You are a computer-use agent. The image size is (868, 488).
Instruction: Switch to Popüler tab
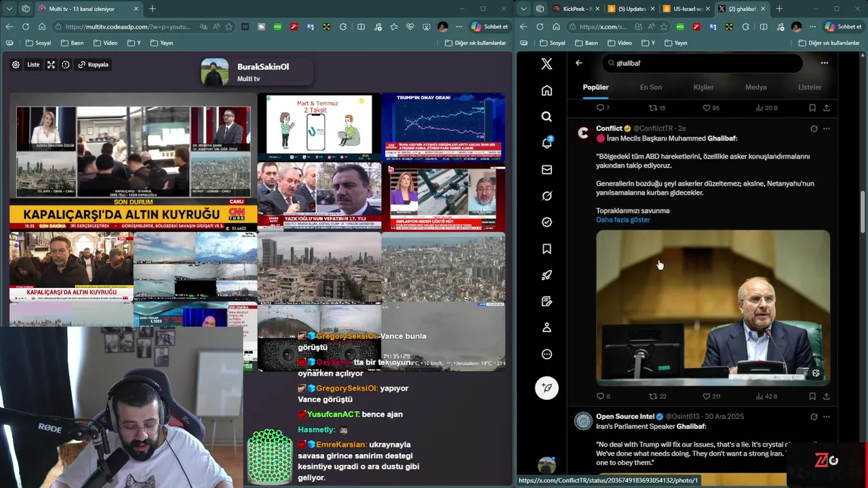(595, 87)
